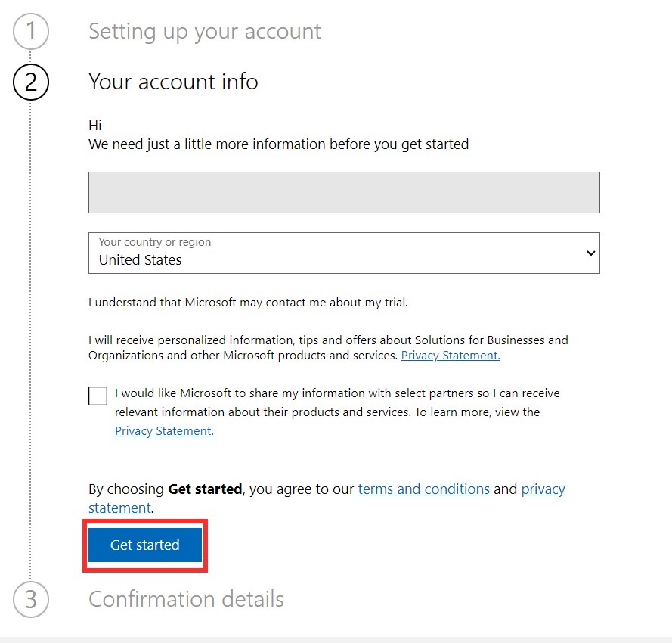
Task: Click the bold "Get started" text in agreement sentence
Action: pyautogui.click(x=205, y=489)
